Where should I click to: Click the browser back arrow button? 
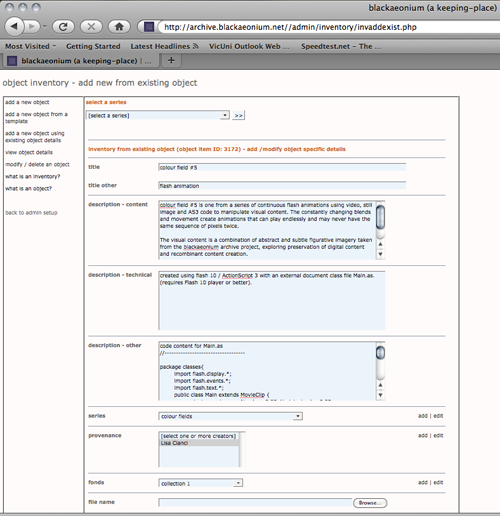(14, 26)
